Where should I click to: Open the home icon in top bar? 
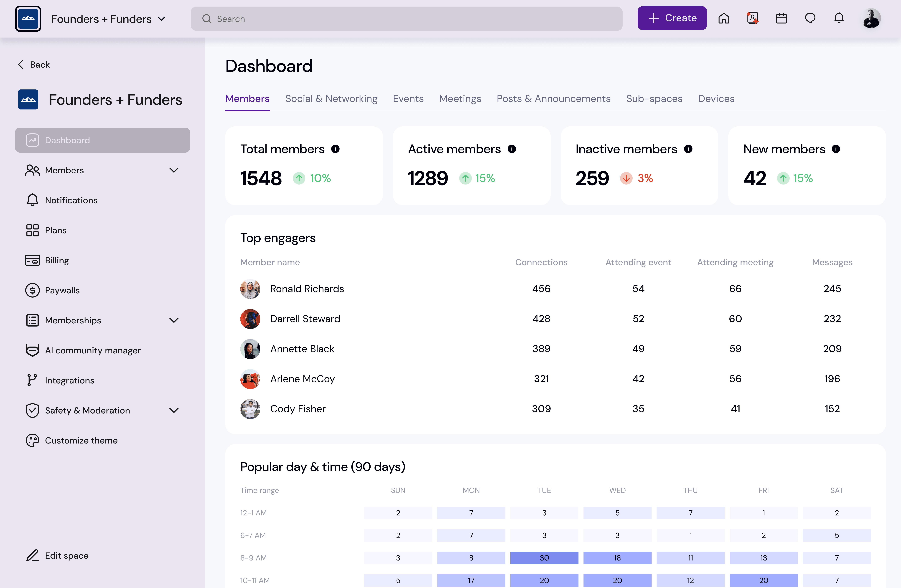(723, 18)
